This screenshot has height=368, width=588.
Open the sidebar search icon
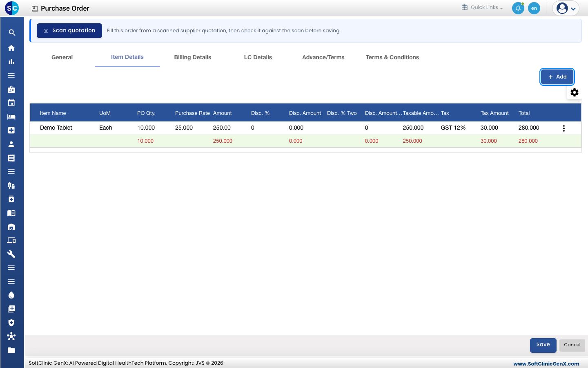pos(12,33)
